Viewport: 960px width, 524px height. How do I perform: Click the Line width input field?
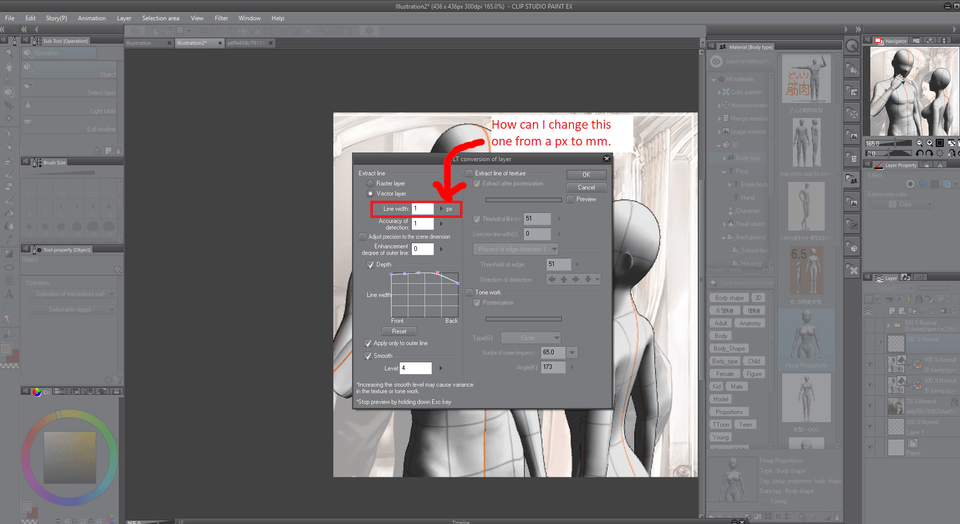coord(422,209)
